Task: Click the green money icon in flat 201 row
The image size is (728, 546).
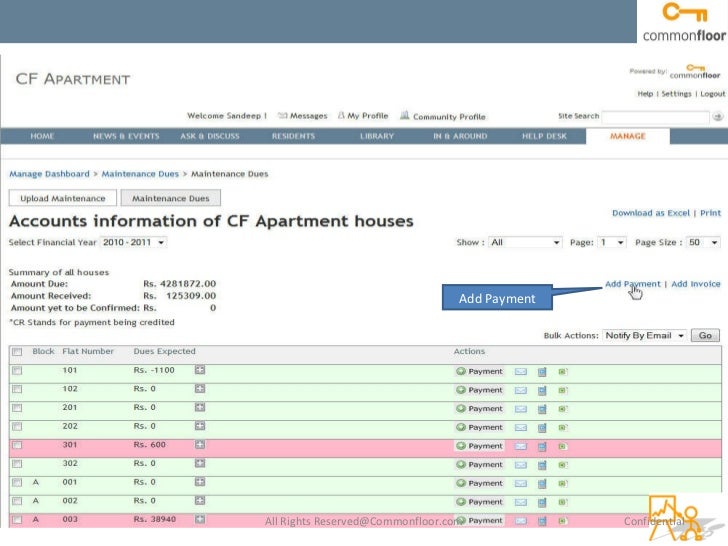Action: [x=562, y=409]
